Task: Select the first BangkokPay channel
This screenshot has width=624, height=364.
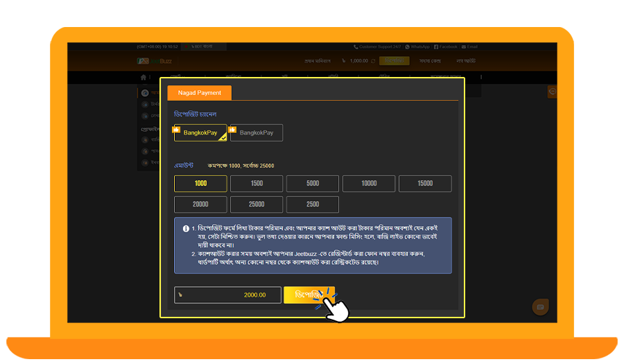Action: point(200,133)
